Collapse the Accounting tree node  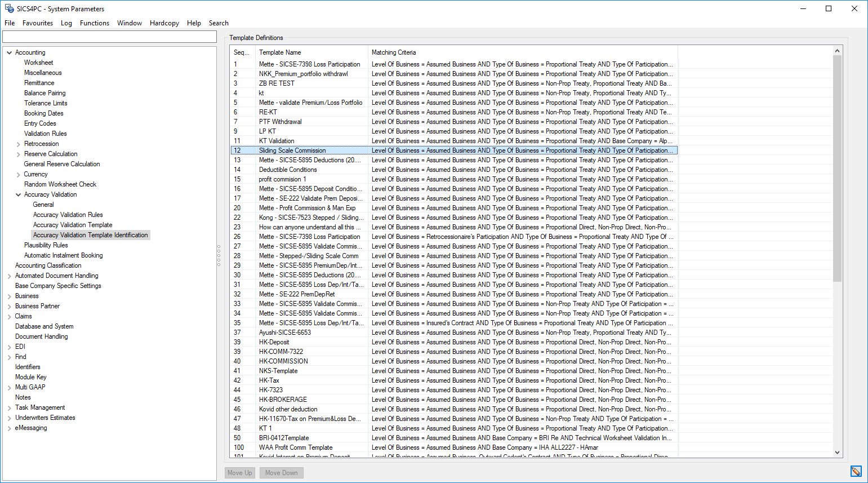coord(9,52)
